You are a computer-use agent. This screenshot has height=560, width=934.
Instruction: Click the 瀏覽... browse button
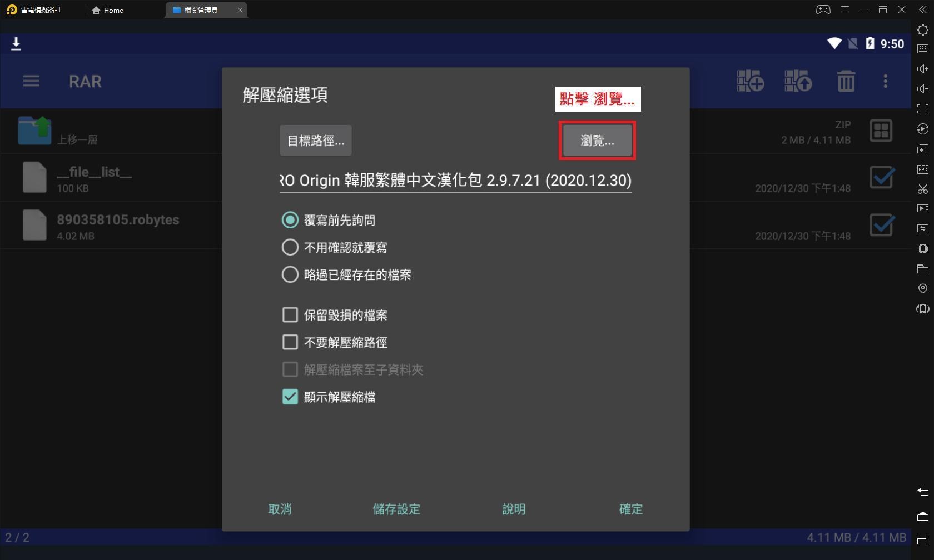(x=597, y=141)
